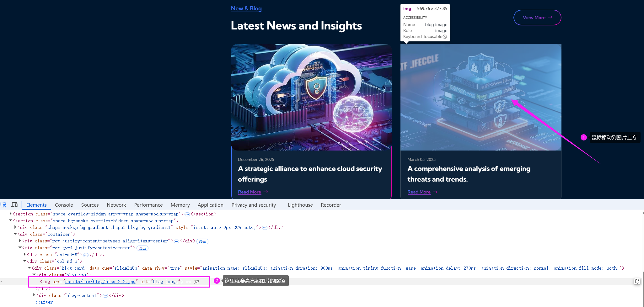Viewport: 644px width, 307px height.
Task: Open the Network tab
Action: point(116,205)
